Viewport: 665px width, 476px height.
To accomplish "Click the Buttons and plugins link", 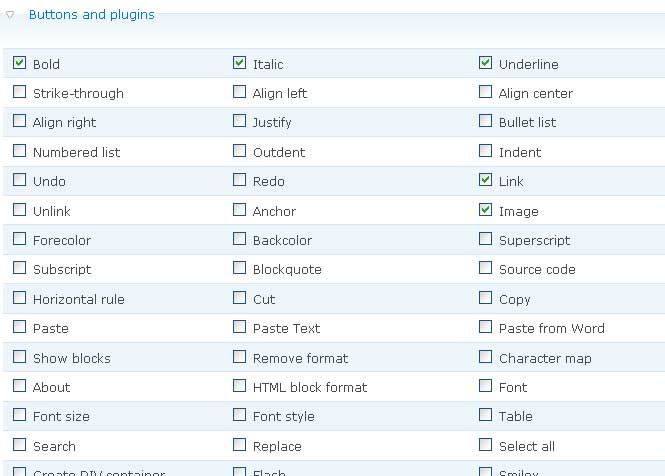I will pyautogui.click(x=91, y=15).
